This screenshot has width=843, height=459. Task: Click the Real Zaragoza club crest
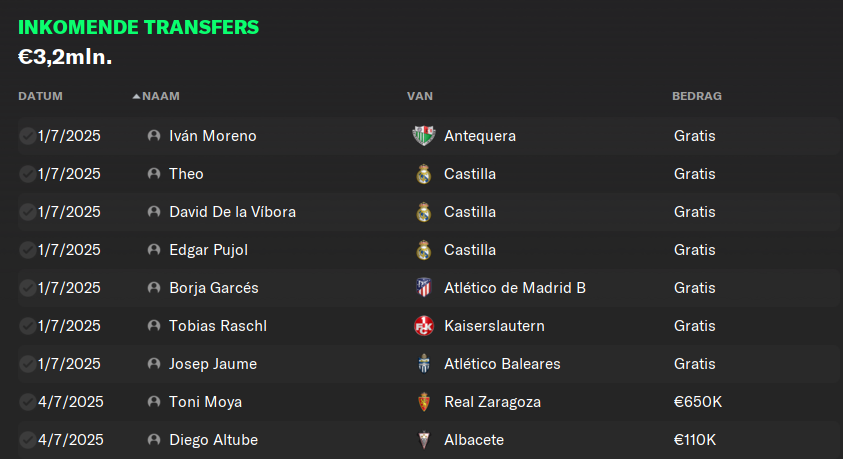tap(424, 401)
